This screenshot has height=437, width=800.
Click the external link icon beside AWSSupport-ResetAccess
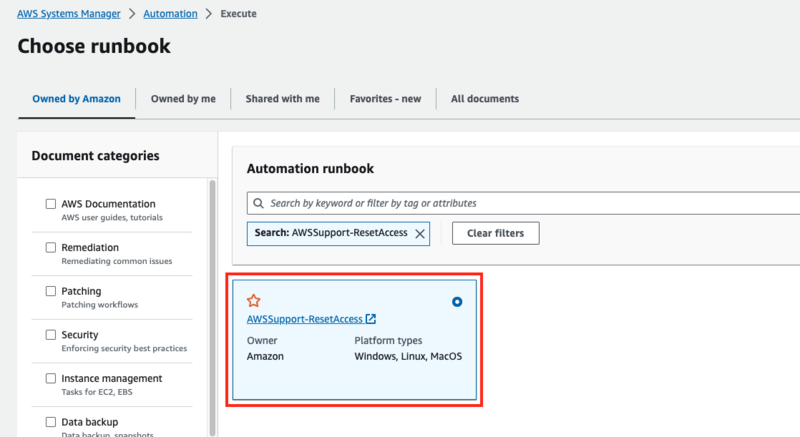371,319
